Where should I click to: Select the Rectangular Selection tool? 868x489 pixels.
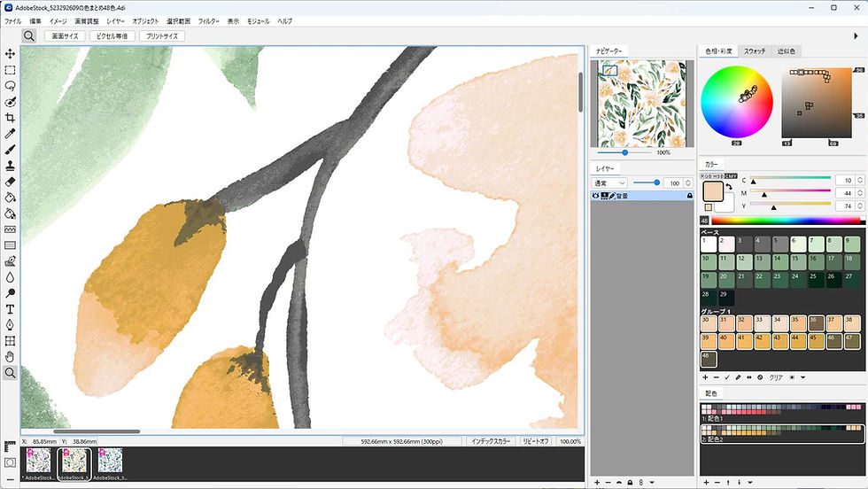click(10, 69)
